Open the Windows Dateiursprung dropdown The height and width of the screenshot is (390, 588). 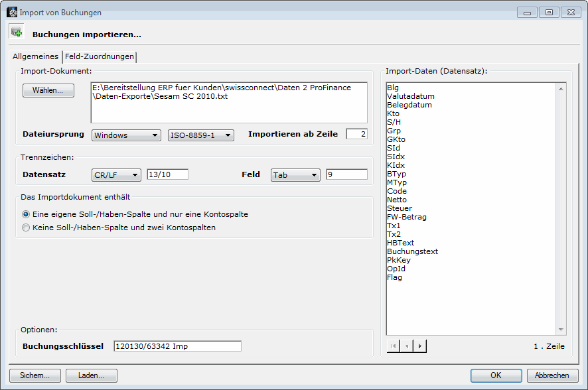[x=126, y=135]
